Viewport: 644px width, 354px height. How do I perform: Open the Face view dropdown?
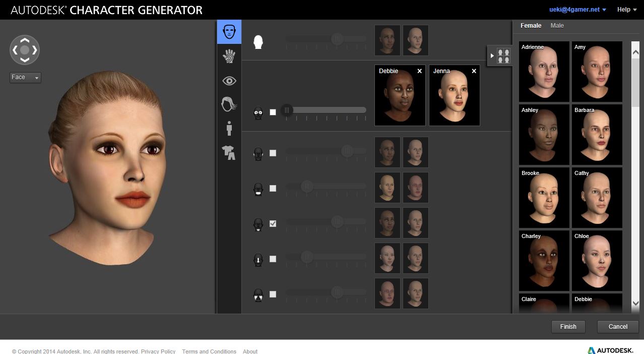pos(26,78)
